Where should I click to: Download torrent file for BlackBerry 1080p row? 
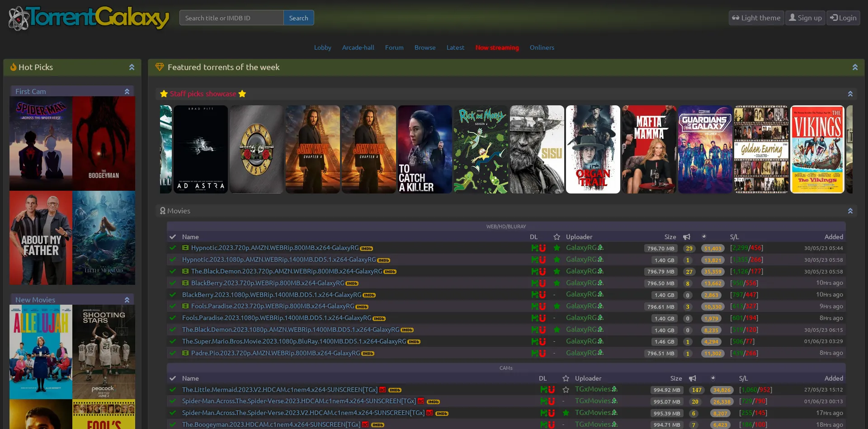[x=534, y=295]
